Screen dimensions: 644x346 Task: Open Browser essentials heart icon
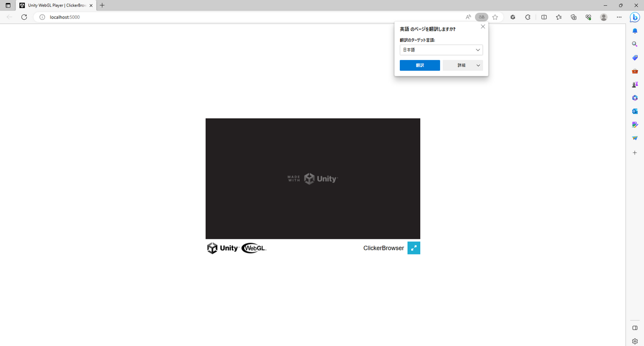[588, 17]
